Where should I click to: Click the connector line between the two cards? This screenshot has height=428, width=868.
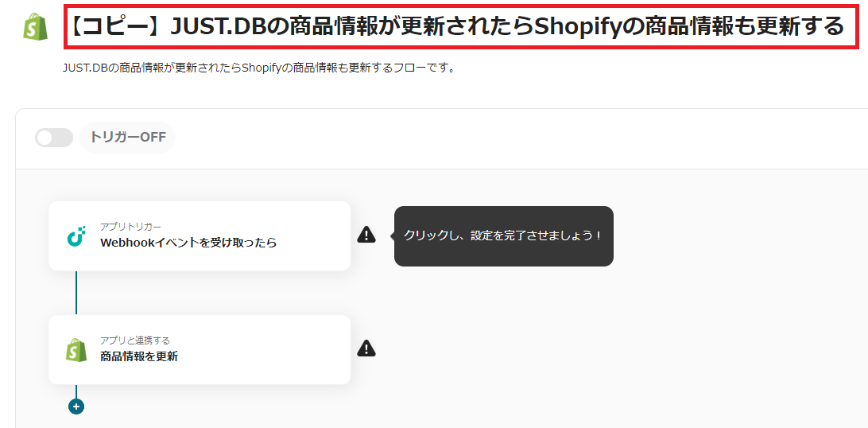click(x=76, y=293)
